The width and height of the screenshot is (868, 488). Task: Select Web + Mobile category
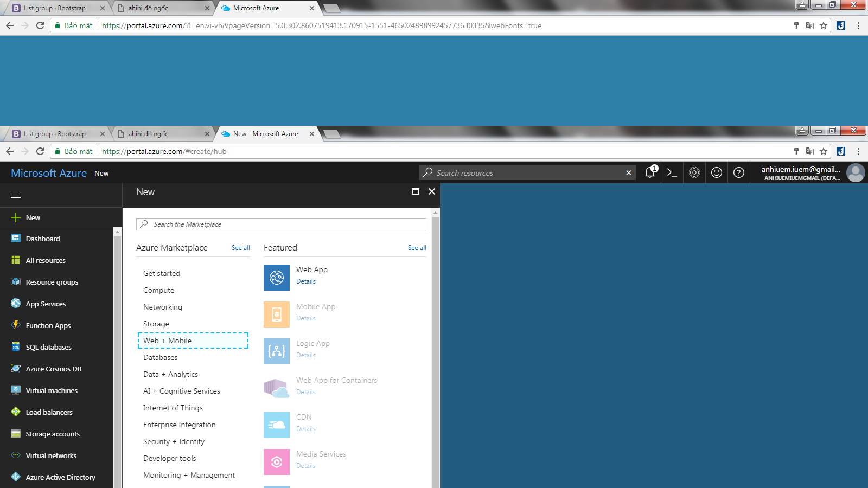(193, 341)
